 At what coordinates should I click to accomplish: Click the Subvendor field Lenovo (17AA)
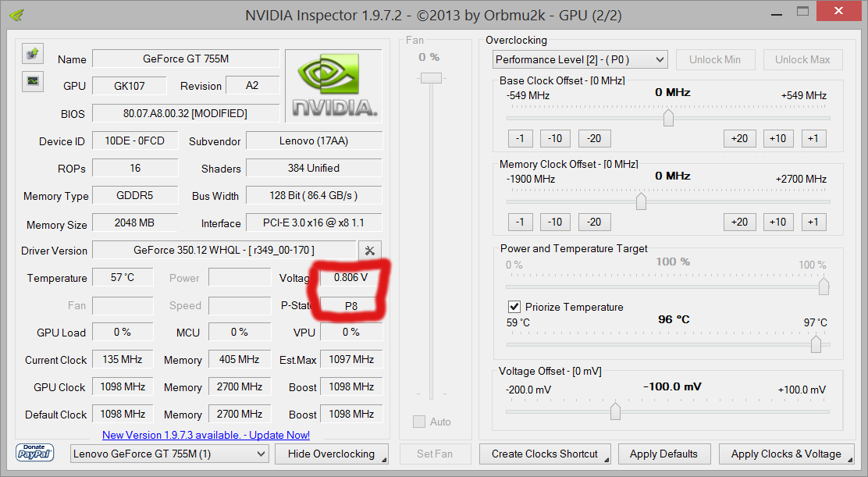[x=314, y=141]
